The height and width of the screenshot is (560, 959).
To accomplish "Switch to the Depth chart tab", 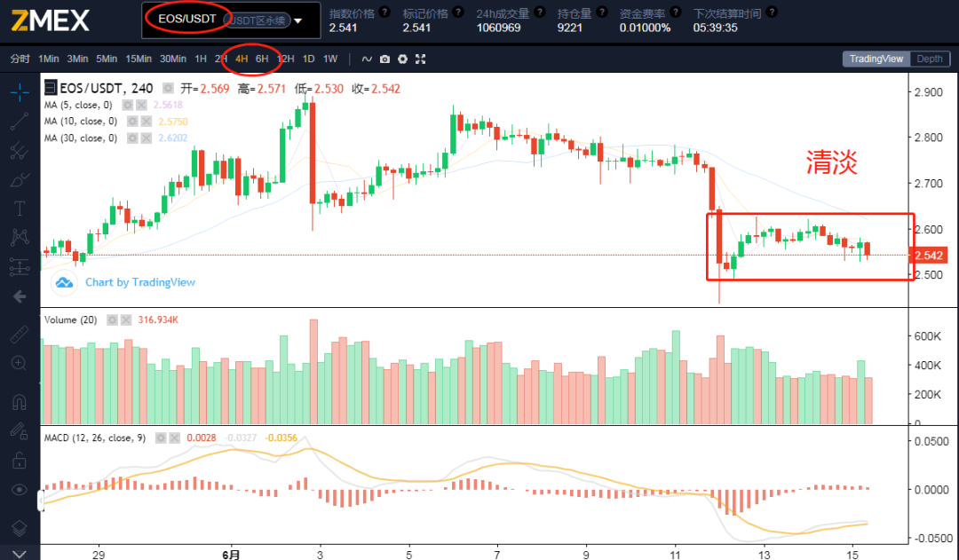I will tap(930, 59).
